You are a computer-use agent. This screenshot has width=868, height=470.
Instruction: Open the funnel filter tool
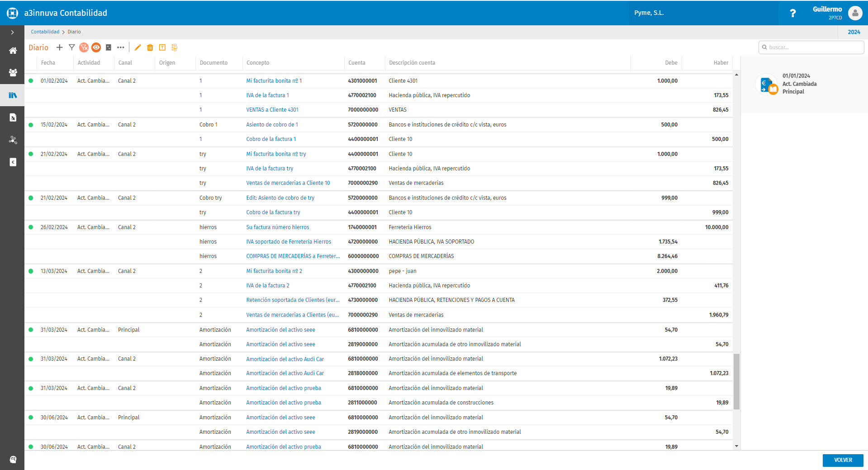click(71, 47)
